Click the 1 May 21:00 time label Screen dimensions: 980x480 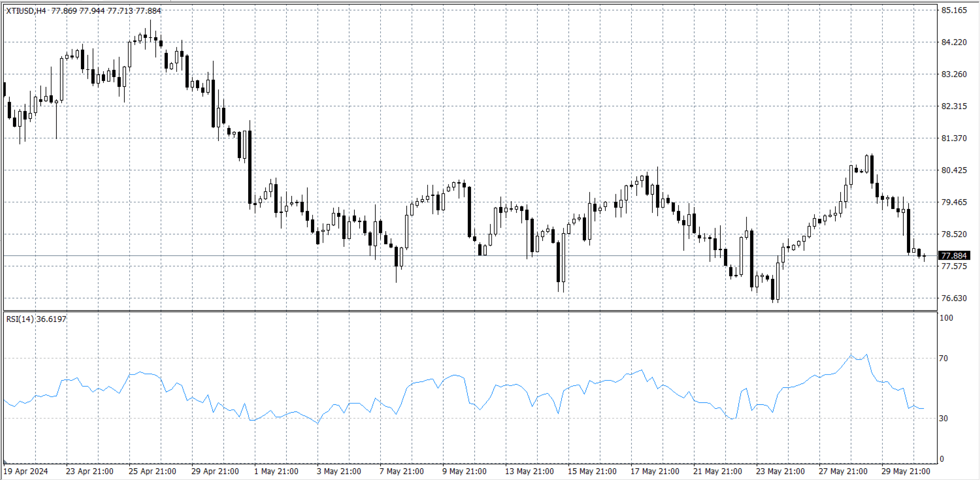click(276, 471)
